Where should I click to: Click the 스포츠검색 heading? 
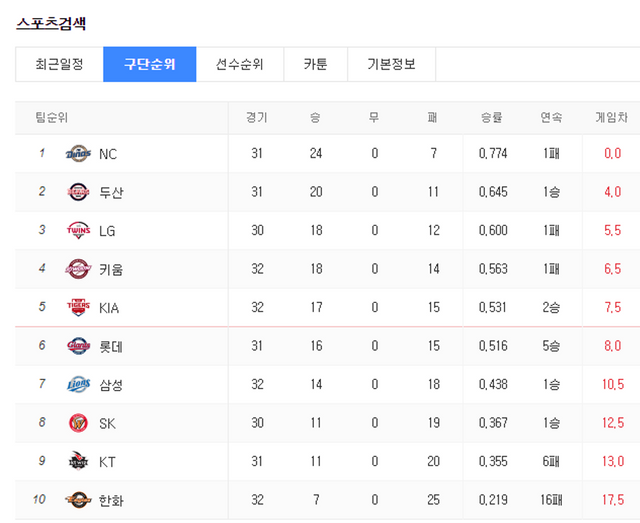click(x=51, y=23)
